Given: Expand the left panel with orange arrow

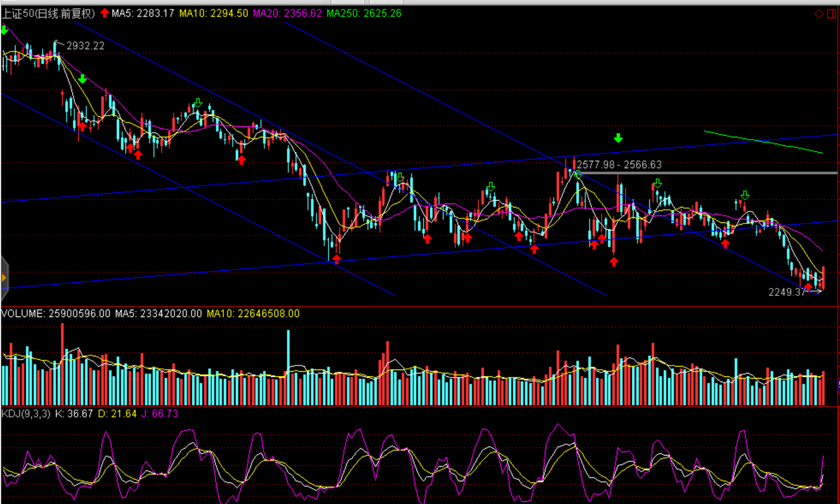Looking at the screenshot, I should pos(3,278).
